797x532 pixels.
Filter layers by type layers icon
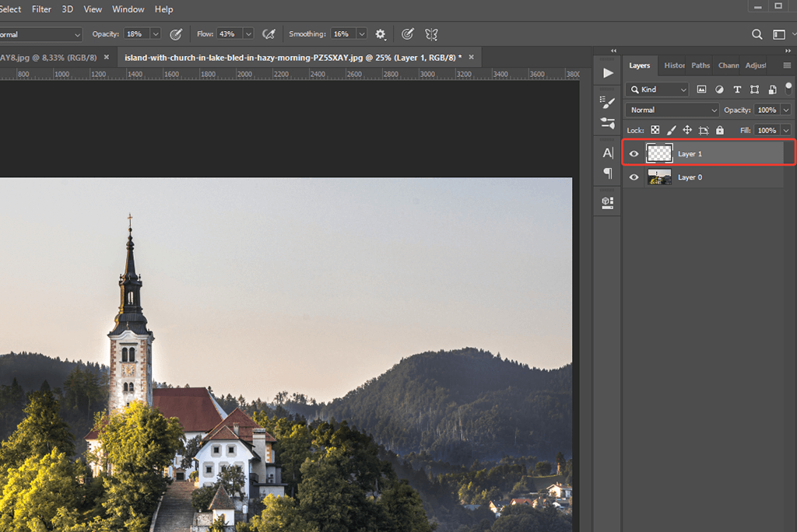737,89
